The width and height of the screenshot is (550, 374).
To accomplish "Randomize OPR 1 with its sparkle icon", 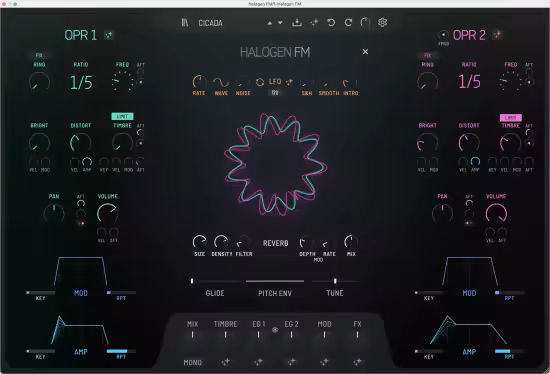I will 109,35.
